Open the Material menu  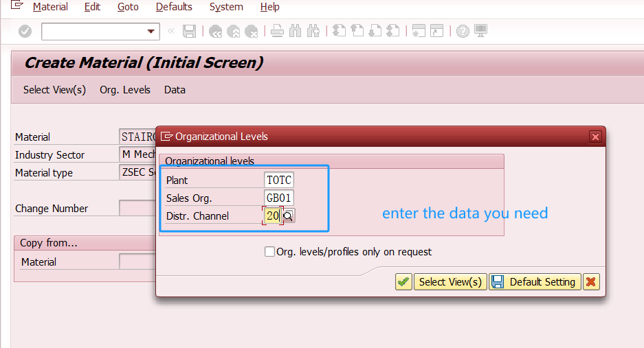[x=50, y=7]
